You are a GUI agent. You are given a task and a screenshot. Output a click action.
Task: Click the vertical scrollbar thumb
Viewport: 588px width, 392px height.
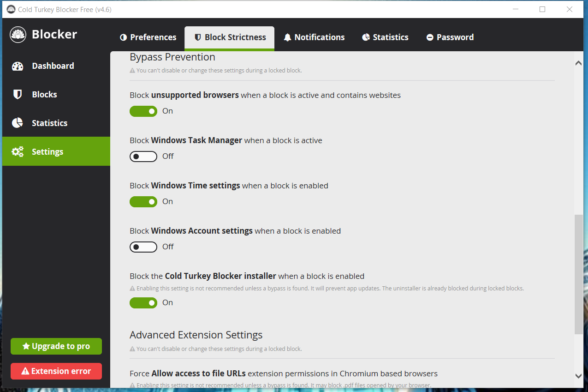point(579,274)
